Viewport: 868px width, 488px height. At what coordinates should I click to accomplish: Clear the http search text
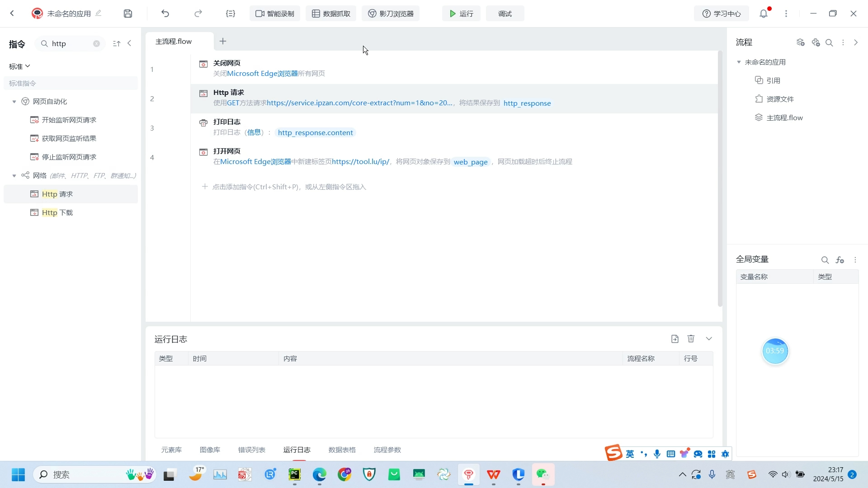click(96, 44)
